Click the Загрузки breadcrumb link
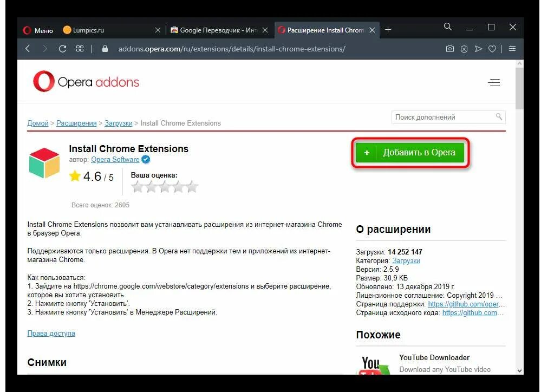 (x=119, y=123)
